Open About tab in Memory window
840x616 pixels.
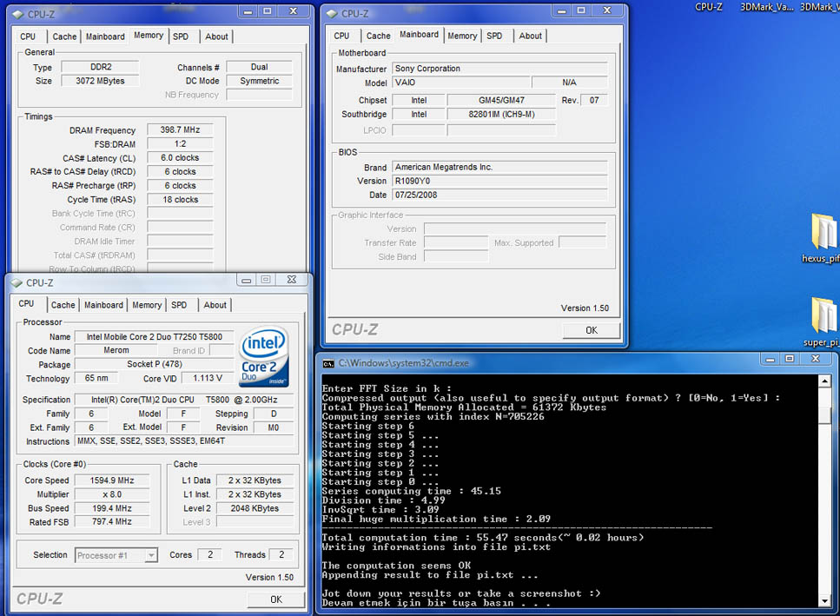pos(216,36)
